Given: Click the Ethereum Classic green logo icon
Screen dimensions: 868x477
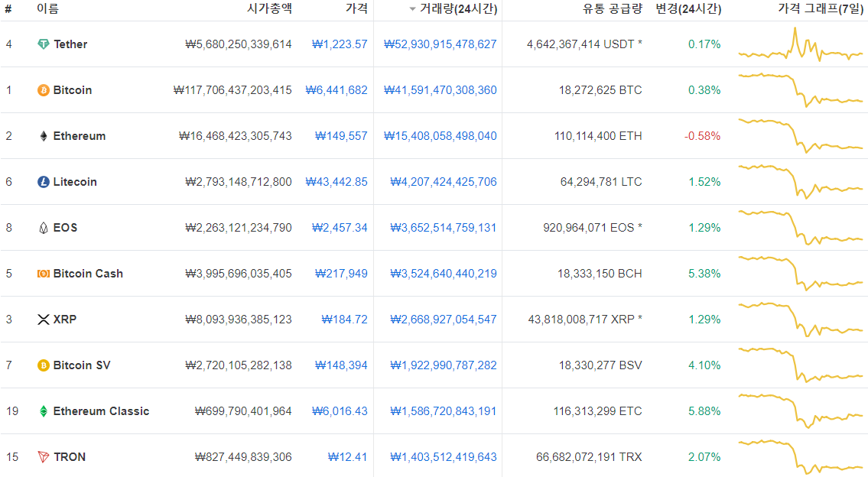Looking at the screenshot, I should [43, 412].
